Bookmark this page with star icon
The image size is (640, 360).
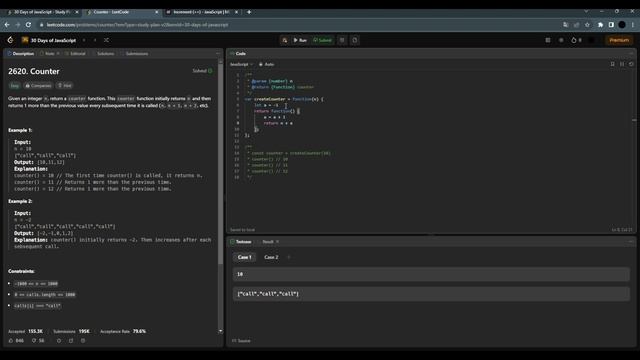[587, 25]
